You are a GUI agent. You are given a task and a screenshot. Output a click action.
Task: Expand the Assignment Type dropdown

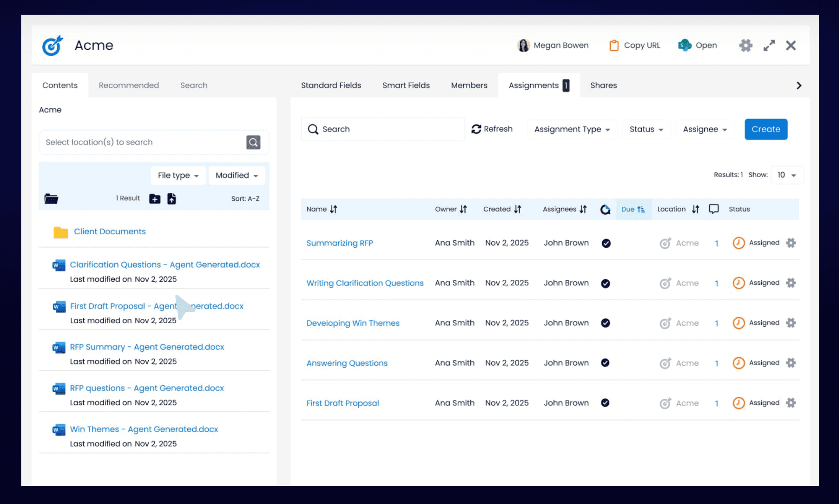[572, 129]
